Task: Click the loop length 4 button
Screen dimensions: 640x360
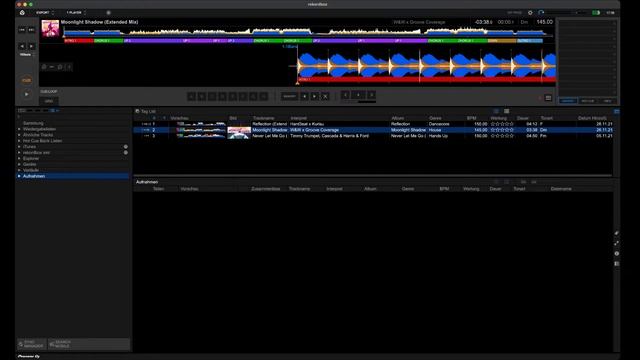Action: click(x=358, y=95)
